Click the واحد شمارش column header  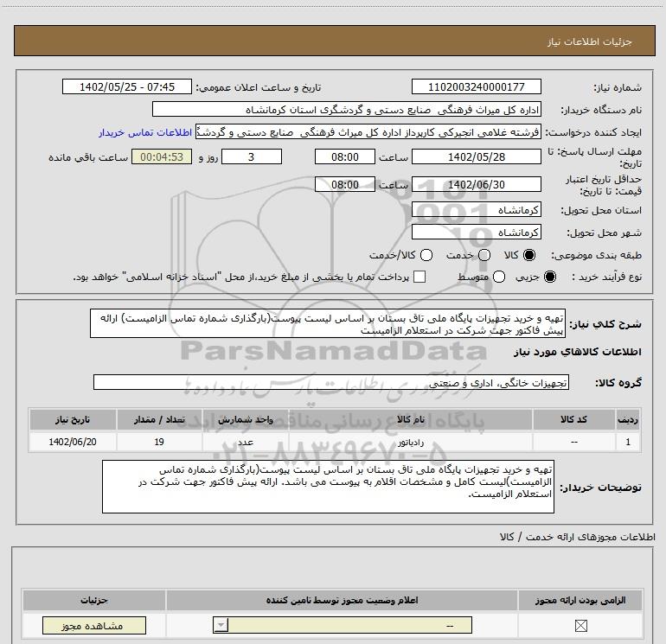tap(246, 419)
